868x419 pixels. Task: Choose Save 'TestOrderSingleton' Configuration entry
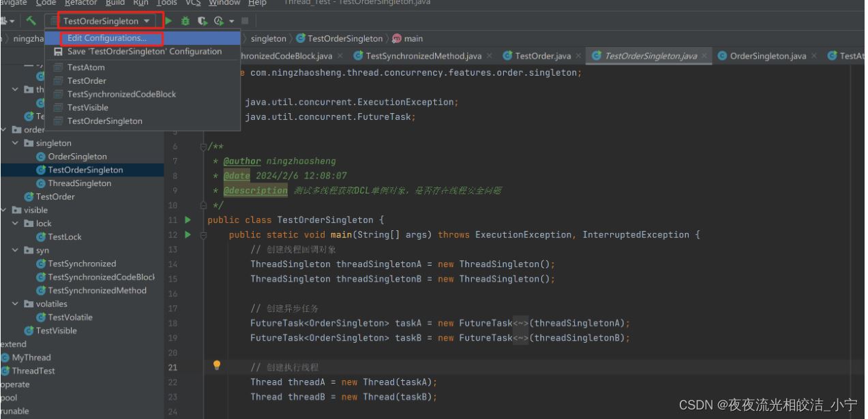coord(144,52)
